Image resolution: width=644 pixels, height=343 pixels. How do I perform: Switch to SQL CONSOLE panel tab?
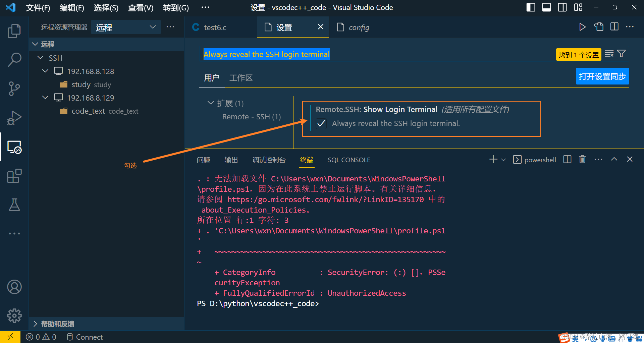point(349,160)
